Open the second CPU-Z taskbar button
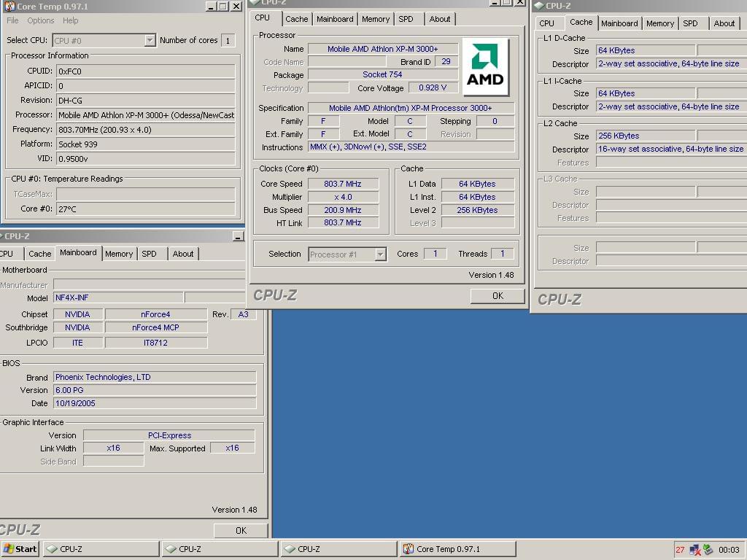Viewport: 747px width, 560px height. [x=220, y=549]
